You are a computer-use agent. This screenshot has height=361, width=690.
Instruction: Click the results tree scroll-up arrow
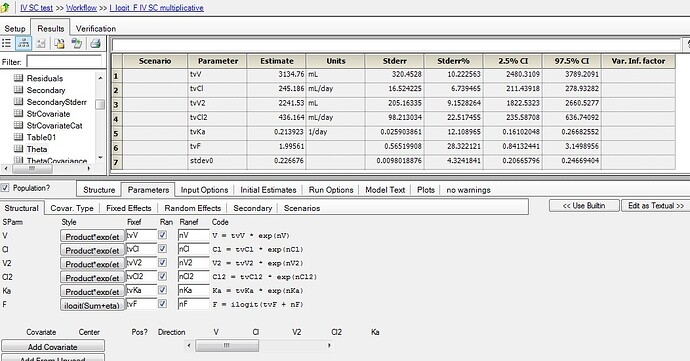pos(100,77)
